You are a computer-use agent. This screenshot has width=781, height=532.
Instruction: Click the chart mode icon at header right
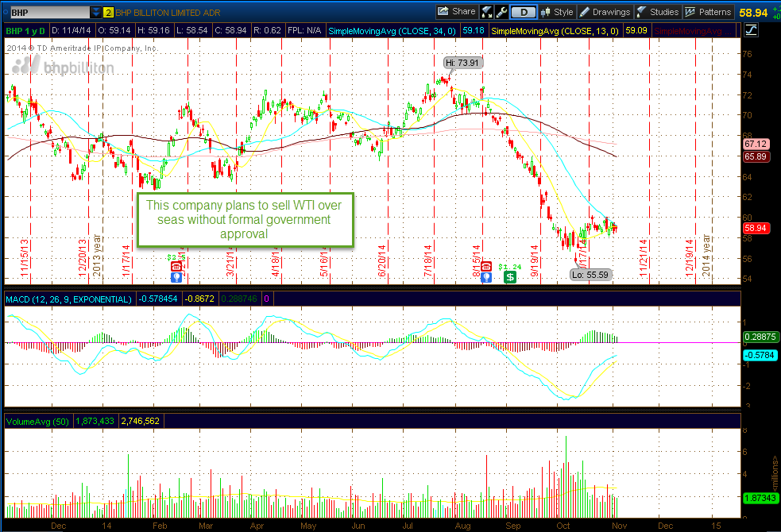(751, 30)
